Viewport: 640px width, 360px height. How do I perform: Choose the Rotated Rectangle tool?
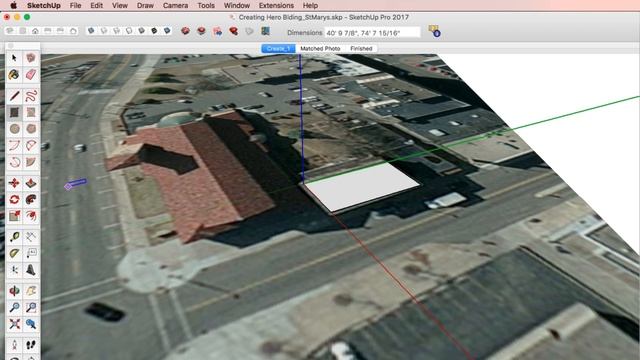pyautogui.click(x=31, y=112)
